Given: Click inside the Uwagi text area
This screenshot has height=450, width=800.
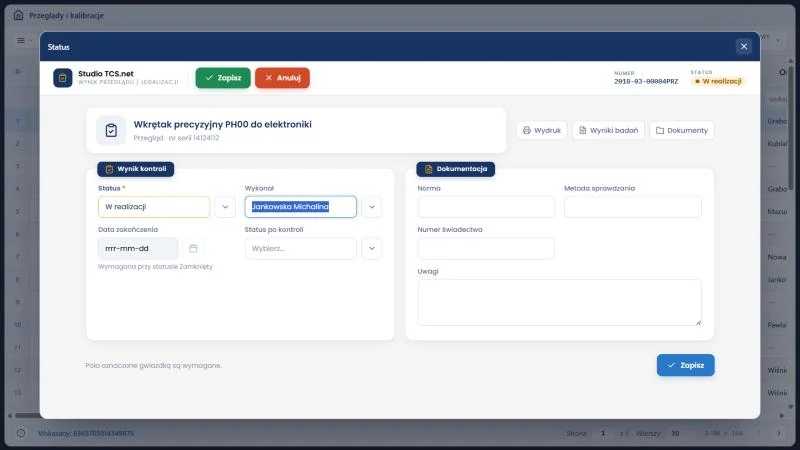Looking at the screenshot, I should (559, 302).
